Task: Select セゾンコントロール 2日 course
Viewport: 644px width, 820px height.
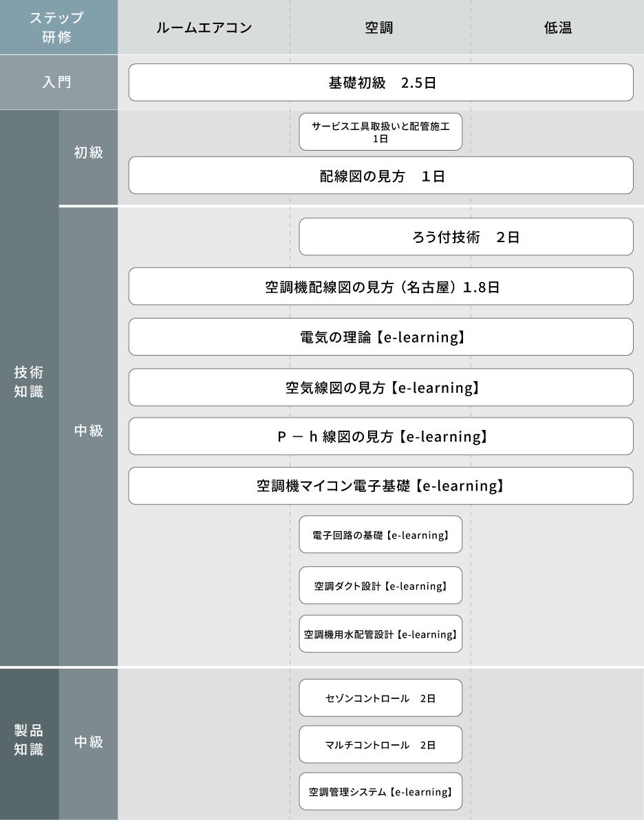Action: pos(380,698)
